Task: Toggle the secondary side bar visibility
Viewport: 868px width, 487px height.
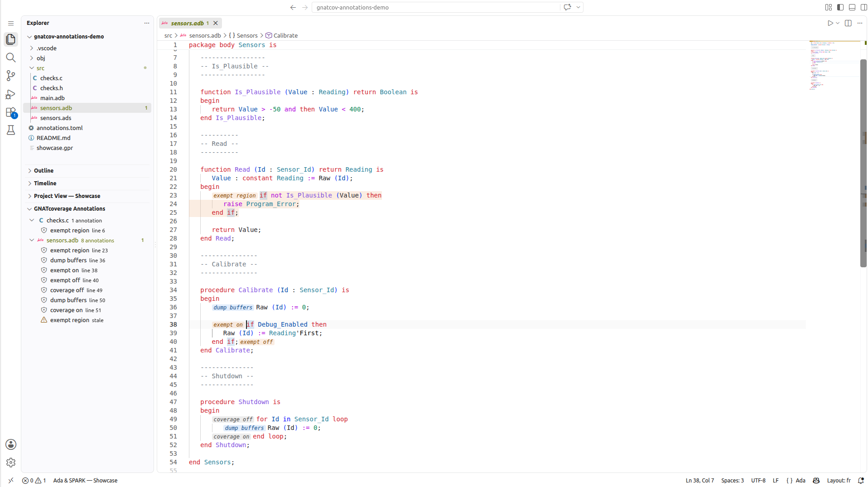Action: (x=863, y=7)
